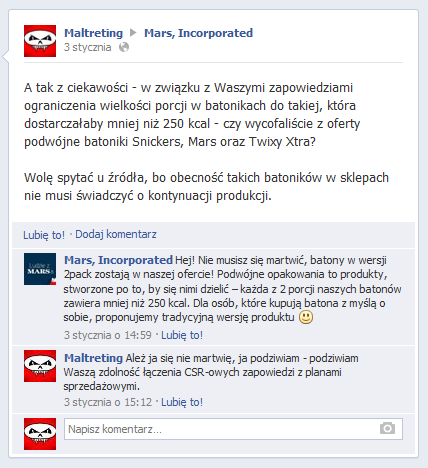
Task: Open Maltreting name in second comment
Action: [x=93, y=358]
